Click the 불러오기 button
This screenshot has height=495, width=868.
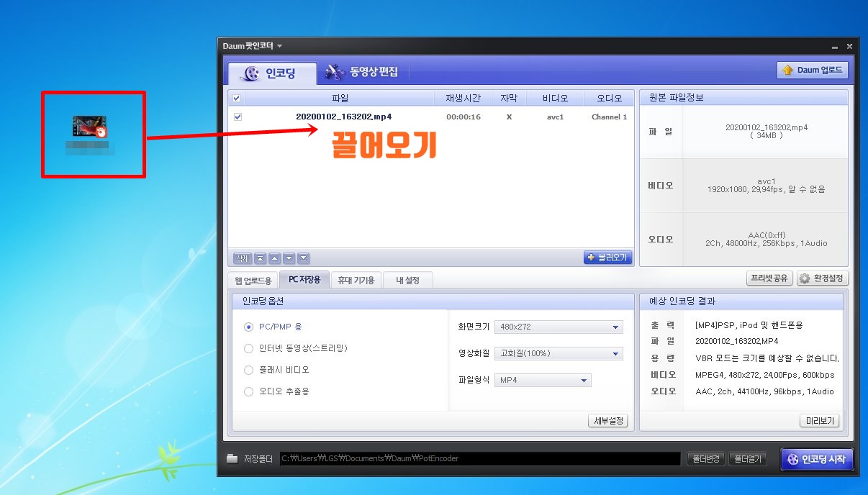pyautogui.click(x=607, y=258)
